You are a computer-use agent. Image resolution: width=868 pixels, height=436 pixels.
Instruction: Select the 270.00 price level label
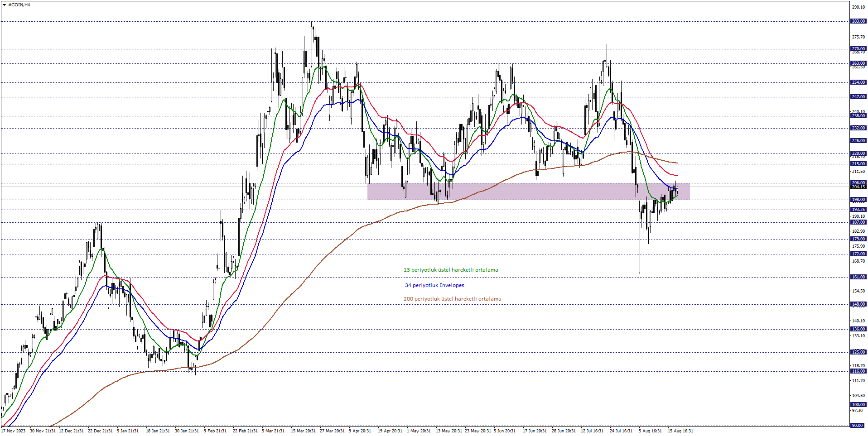pos(858,49)
